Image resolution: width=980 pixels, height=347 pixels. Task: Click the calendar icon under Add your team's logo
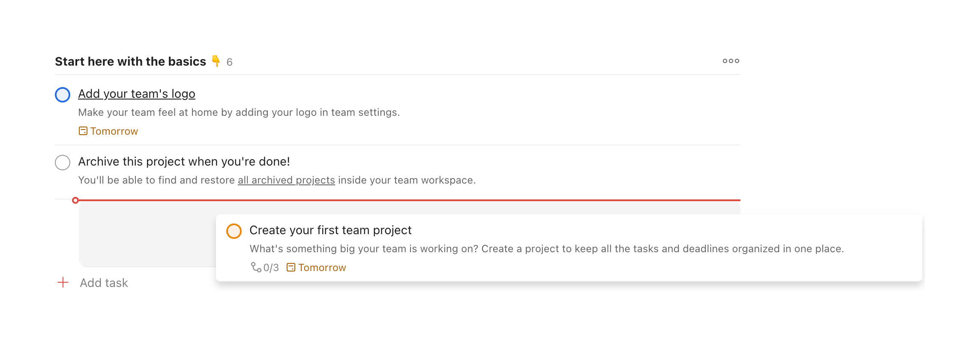[83, 131]
